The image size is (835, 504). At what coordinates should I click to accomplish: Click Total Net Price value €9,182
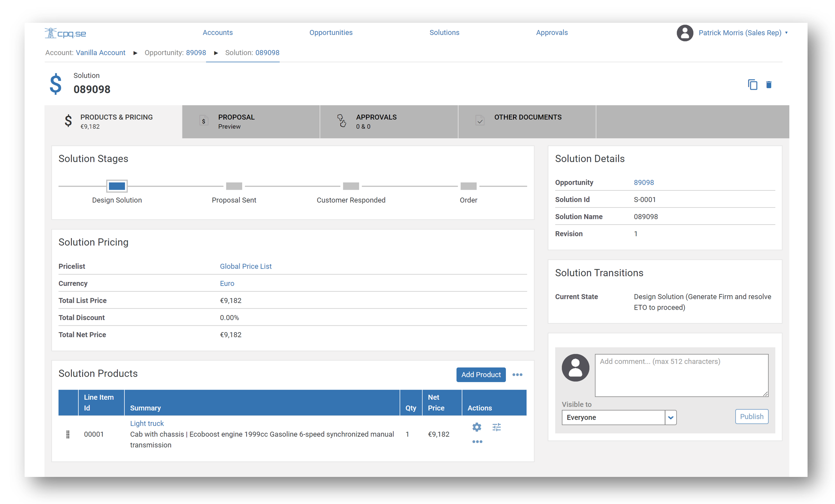[x=231, y=335]
